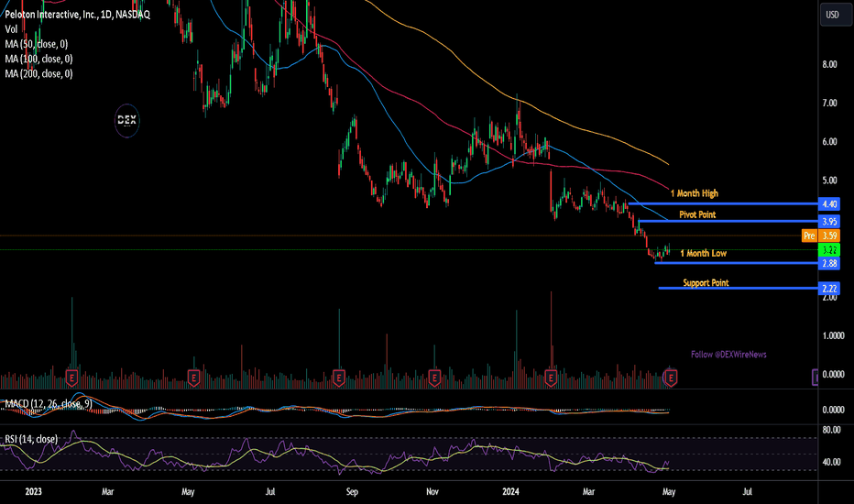Image resolution: width=854 pixels, height=504 pixels.
Task: Click the Nov label on time axis
Action: [432, 492]
